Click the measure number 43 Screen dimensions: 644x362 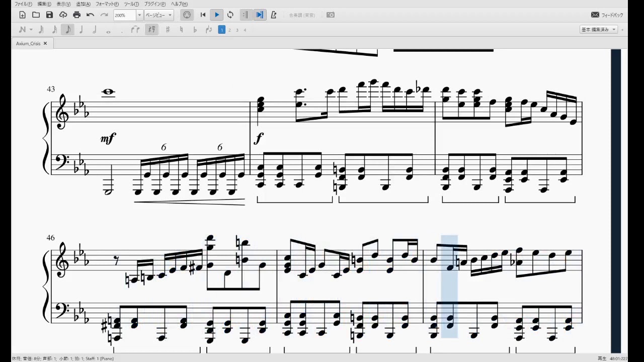[x=50, y=89]
